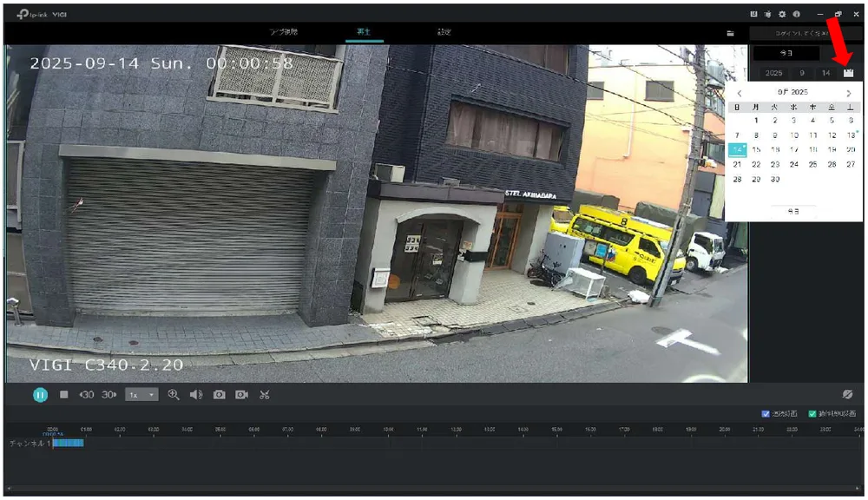Show the info circle icon details

pos(796,15)
